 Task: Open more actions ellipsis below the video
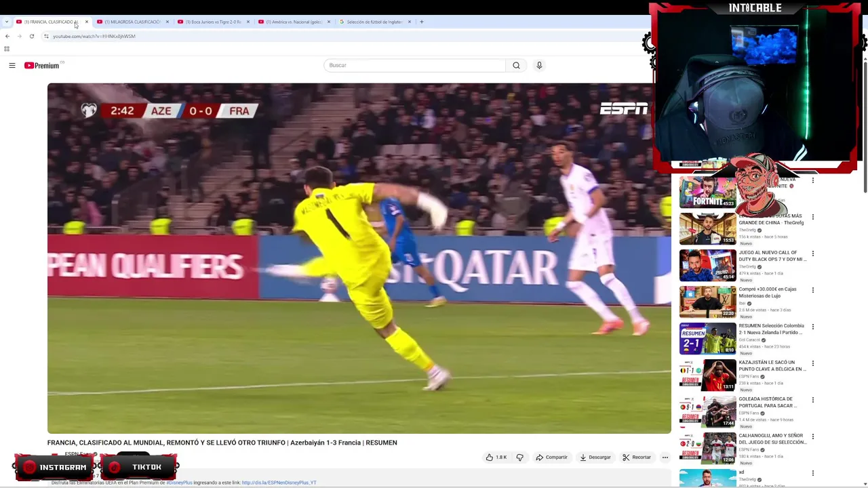665,457
